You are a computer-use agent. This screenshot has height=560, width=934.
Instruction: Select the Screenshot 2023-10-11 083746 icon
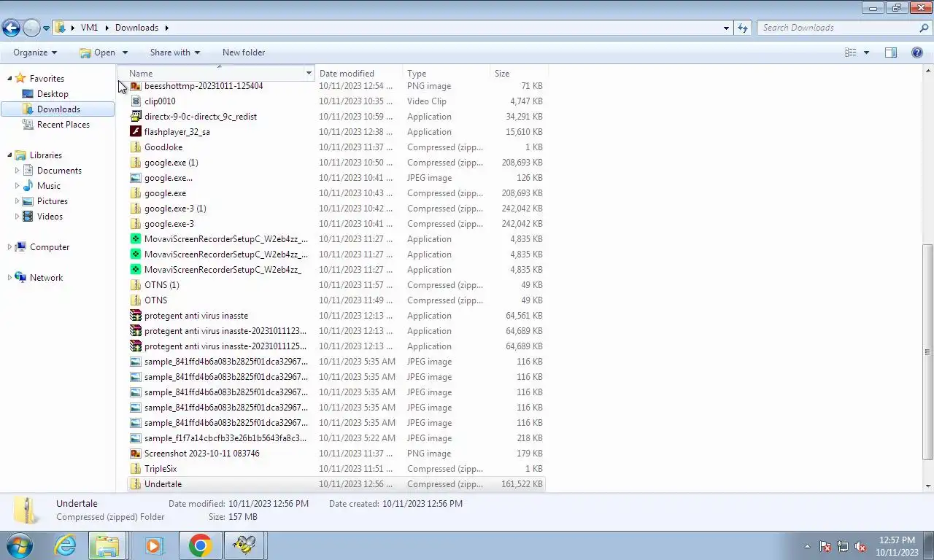click(x=136, y=454)
